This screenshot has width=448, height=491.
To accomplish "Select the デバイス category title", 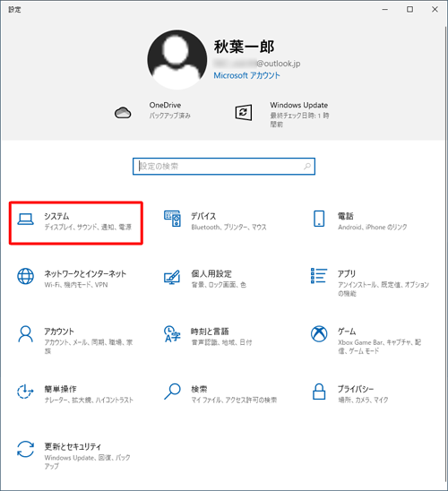I will [203, 216].
